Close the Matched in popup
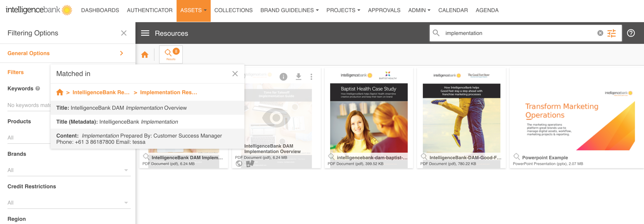The height and width of the screenshot is (224, 644). pyautogui.click(x=235, y=74)
